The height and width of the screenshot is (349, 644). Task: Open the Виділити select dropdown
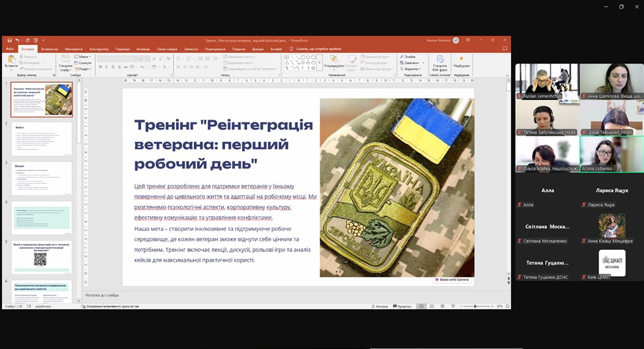pos(410,69)
